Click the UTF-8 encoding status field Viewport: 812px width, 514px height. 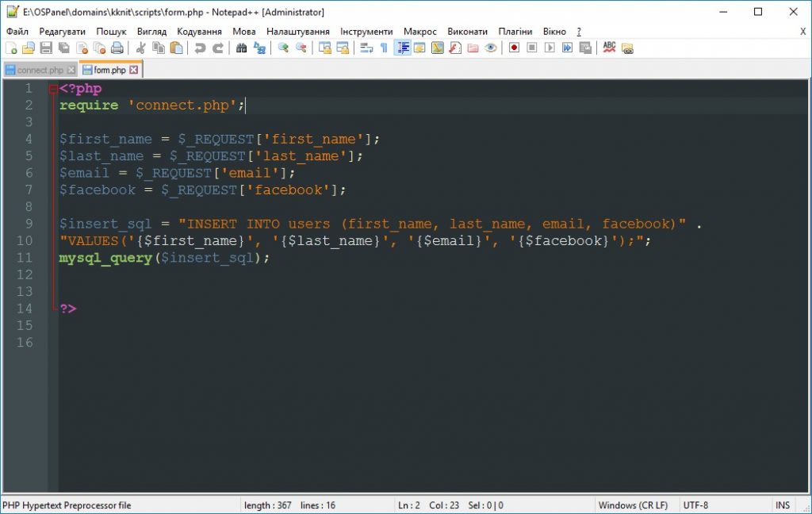pyautogui.click(x=695, y=505)
